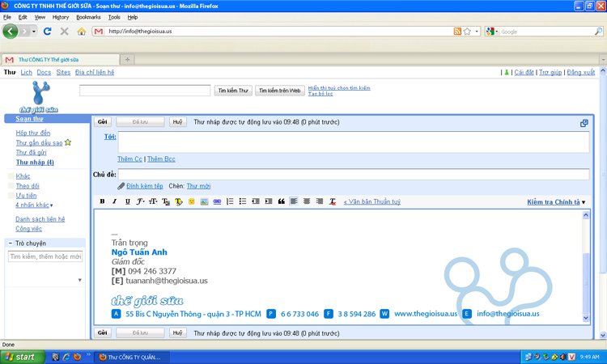
Task: Open the History menu
Action: 61,17
